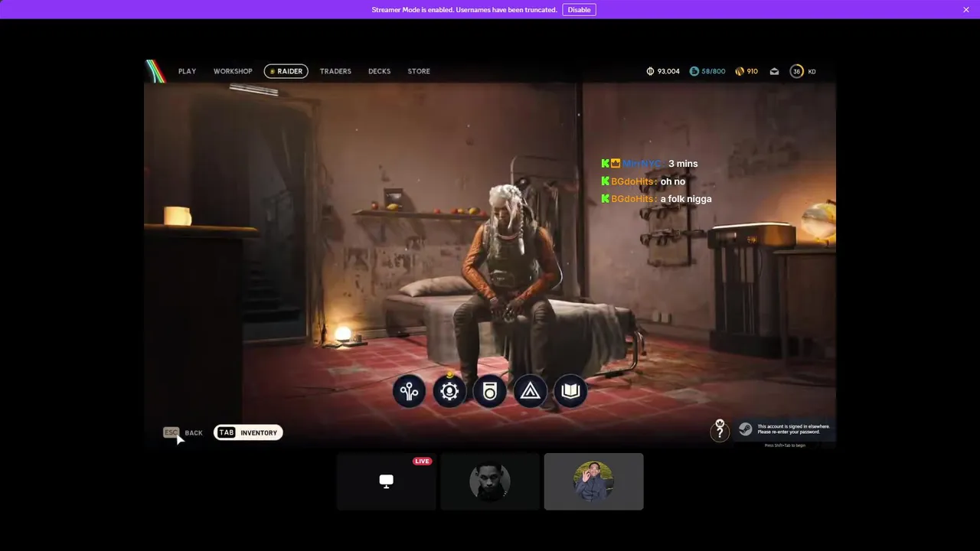Select the waving person participant tile

[x=593, y=481]
